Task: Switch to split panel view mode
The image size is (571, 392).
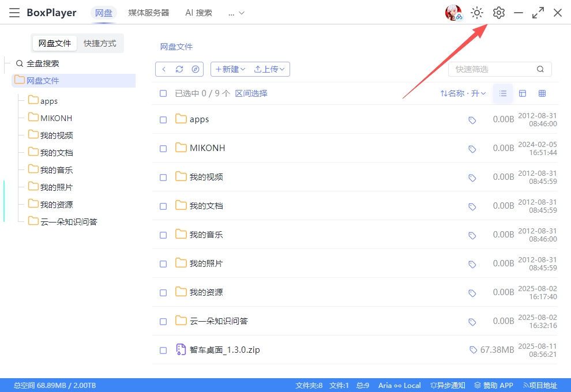Action: coord(523,93)
